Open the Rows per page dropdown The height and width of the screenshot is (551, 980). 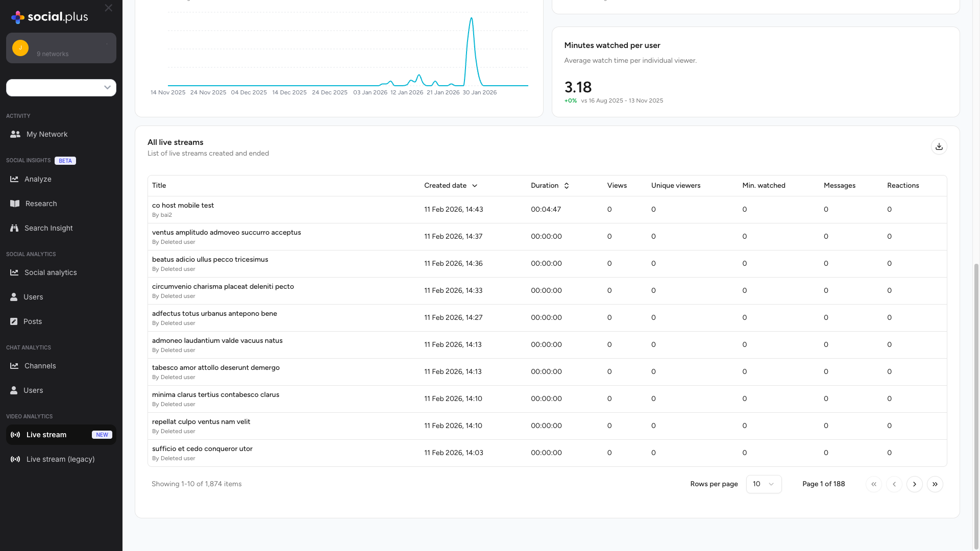coord(764,484)
